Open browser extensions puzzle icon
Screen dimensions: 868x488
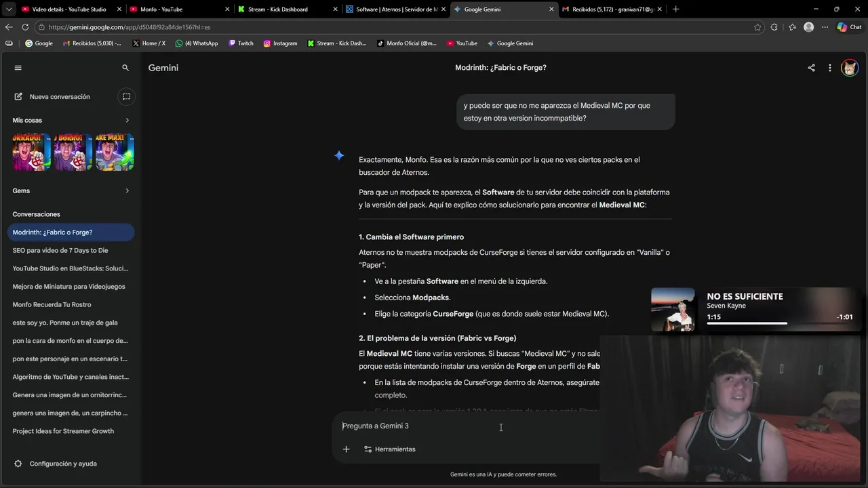pyautogui.click(x=774, y=27)
